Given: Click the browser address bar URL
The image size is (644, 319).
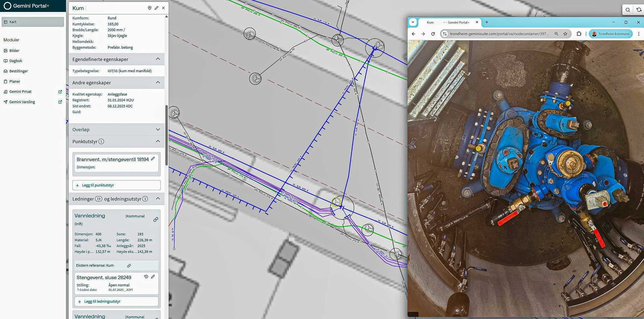Looking at the screenshot, I should (x=499, y=34).
